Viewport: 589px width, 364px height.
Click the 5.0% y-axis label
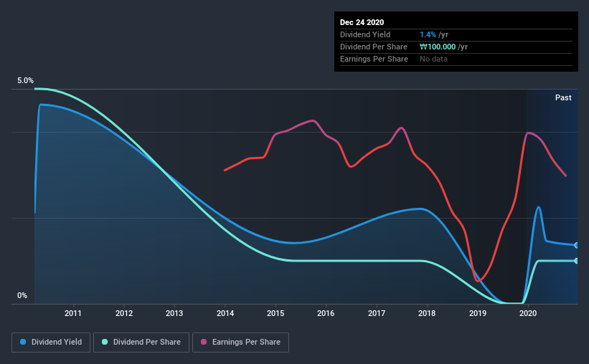click(25, 81)
